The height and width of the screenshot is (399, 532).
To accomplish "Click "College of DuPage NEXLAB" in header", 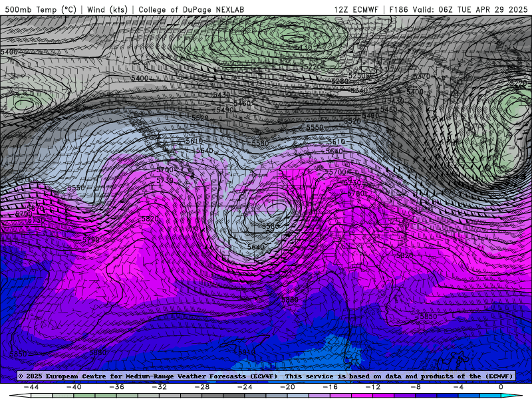I will click(192, 9).
